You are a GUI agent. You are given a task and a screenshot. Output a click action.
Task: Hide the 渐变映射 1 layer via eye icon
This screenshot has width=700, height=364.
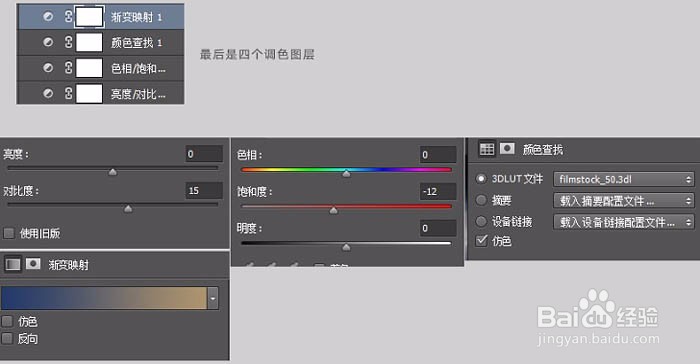48,17
